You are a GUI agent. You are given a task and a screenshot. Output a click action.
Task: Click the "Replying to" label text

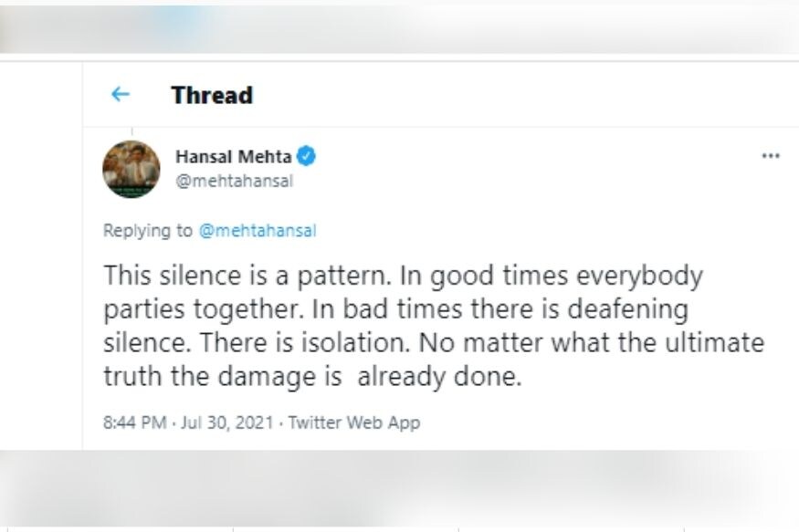[x=148, y=231]
